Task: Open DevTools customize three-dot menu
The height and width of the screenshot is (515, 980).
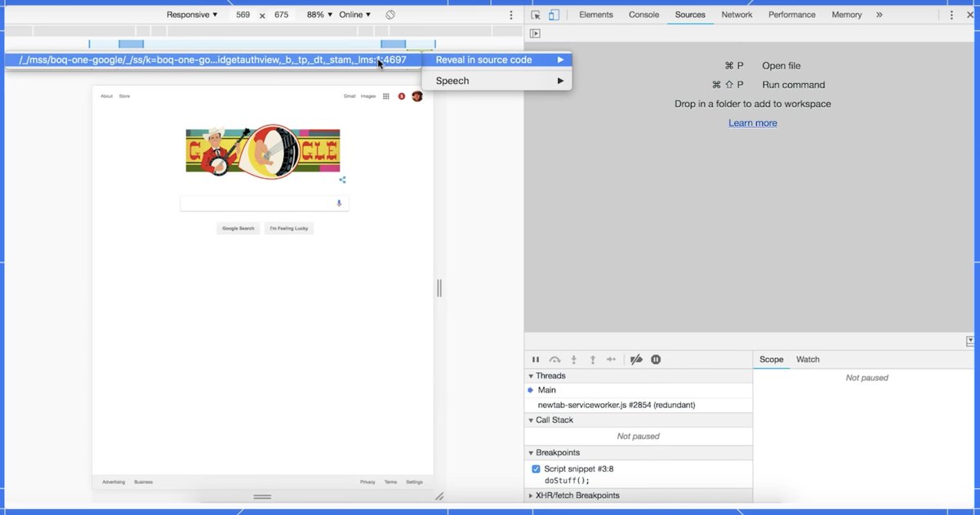Action: click(x=951, y=15)
